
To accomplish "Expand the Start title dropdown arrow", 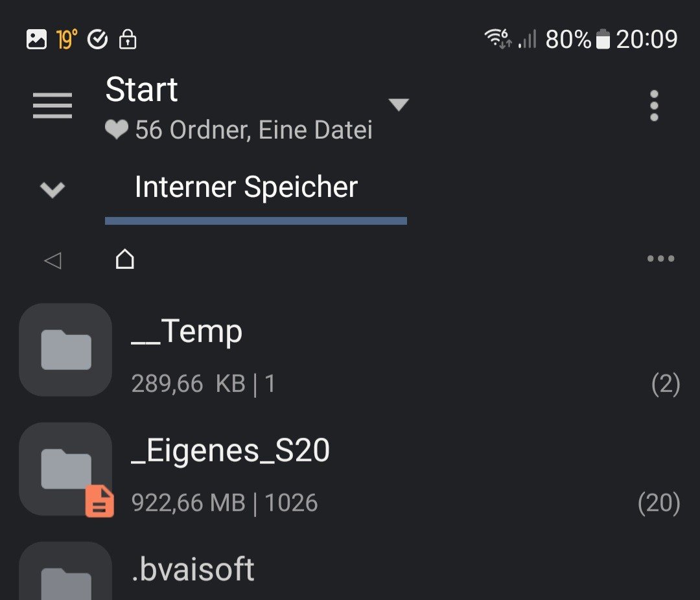I will click(x=398, y=104).
